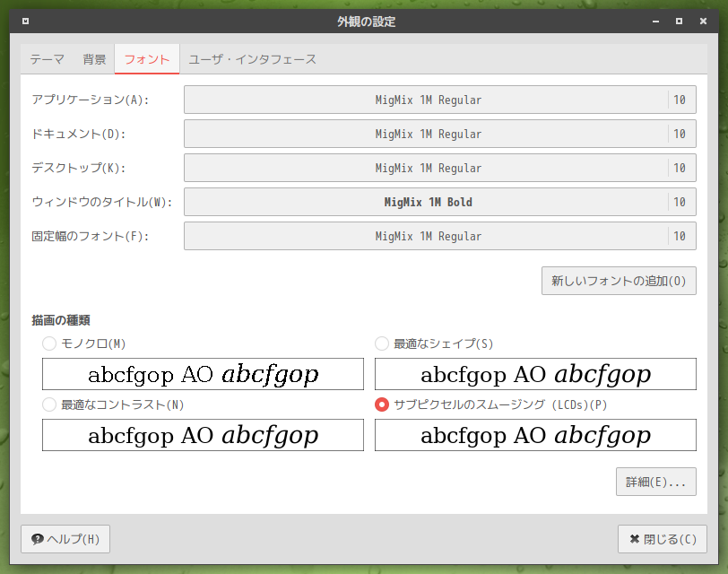728x574 pixels.
Task: Choose font for アプリケーション(A)
Action: coord(439,100)
